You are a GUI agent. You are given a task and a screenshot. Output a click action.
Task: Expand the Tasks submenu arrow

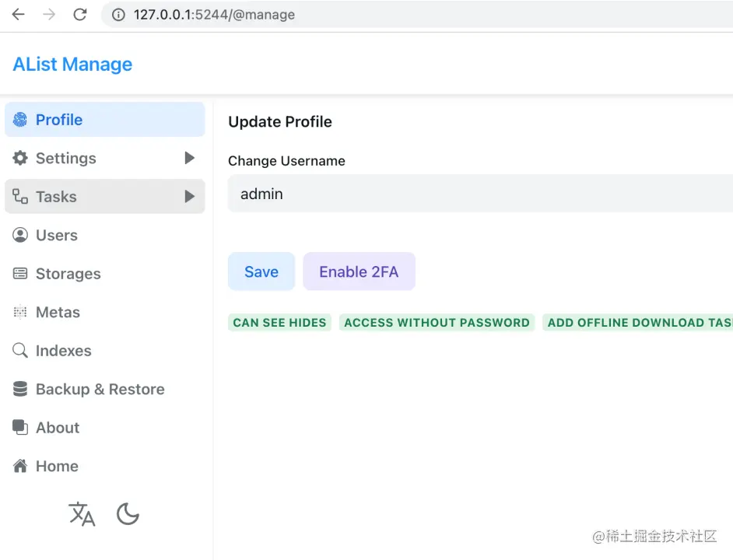click(x=189, y=197)
